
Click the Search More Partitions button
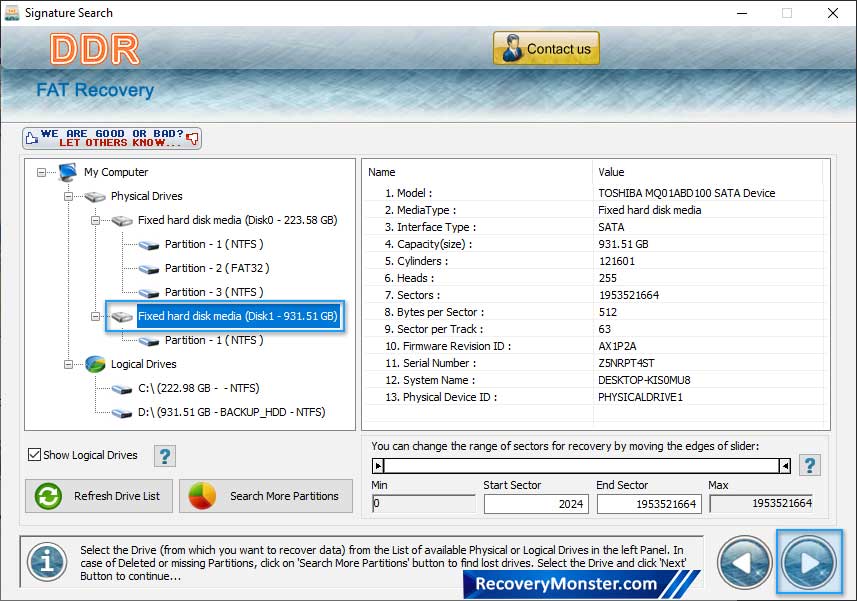[x=266, y=496]
